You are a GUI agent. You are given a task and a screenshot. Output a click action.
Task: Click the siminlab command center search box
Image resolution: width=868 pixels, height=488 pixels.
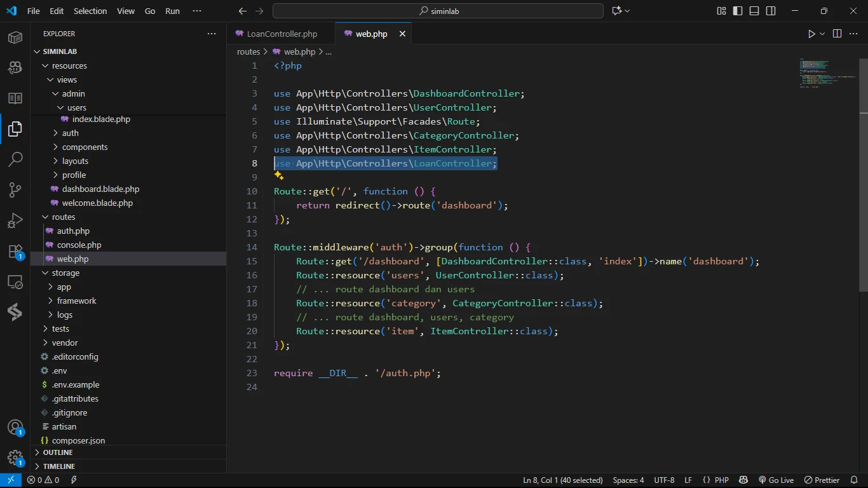(x=438, y=11)
